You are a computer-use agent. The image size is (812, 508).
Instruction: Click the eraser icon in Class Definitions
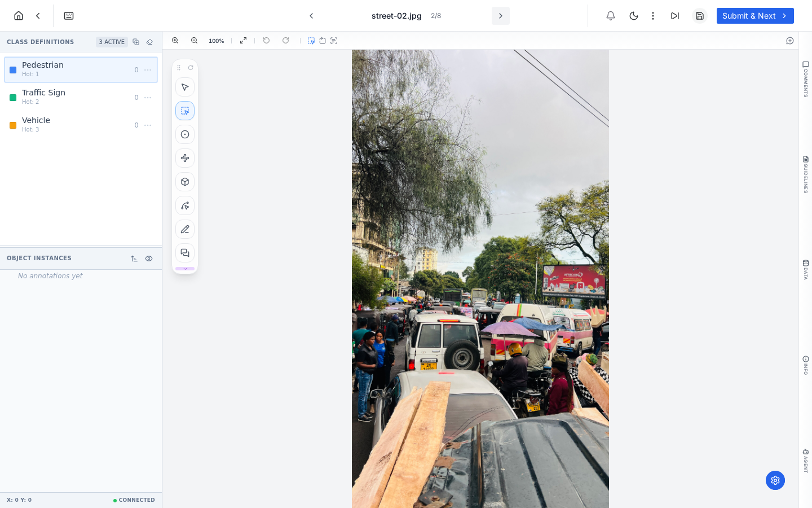click(x=149, y=42)
